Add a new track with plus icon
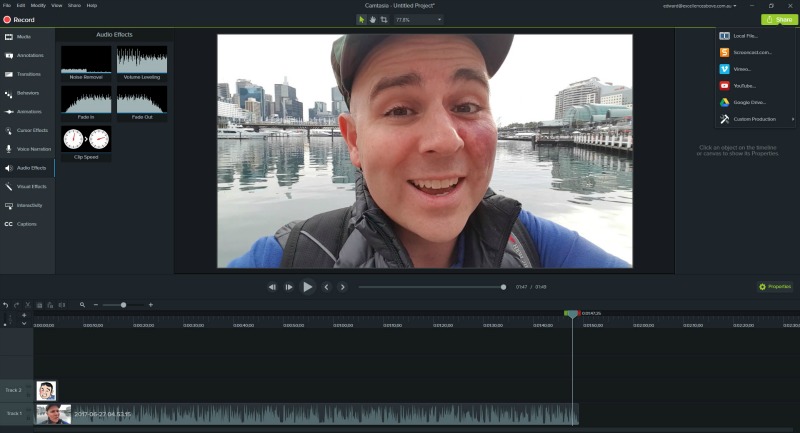The width and height of the screenshot is (800, 433). click(24, 315)
